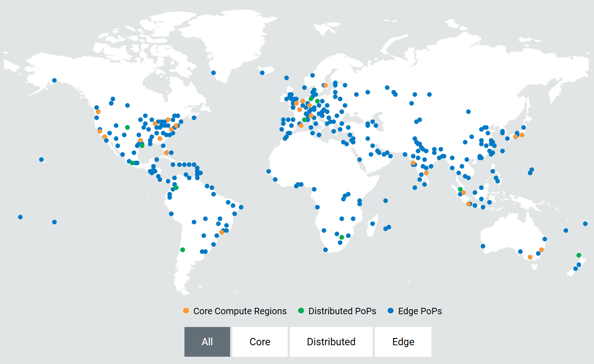The image size is (594, 364).
Task: Click the Core Compute Regions legend text
Action: click(240, 311)
